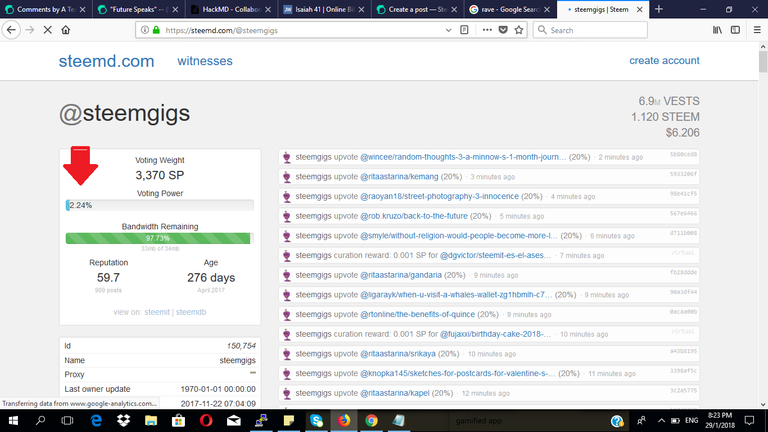Close the rave Google Search tab
768x432 pixels.
[547, 9]
